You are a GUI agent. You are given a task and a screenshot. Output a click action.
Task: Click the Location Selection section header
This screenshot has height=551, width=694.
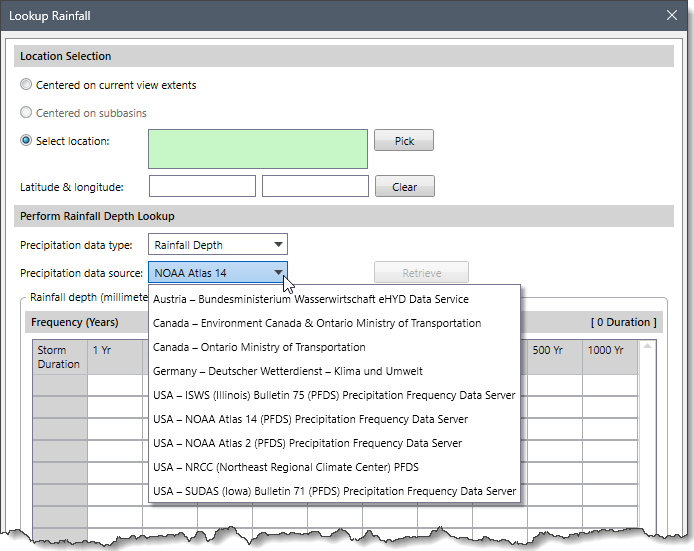pos(343,56)
